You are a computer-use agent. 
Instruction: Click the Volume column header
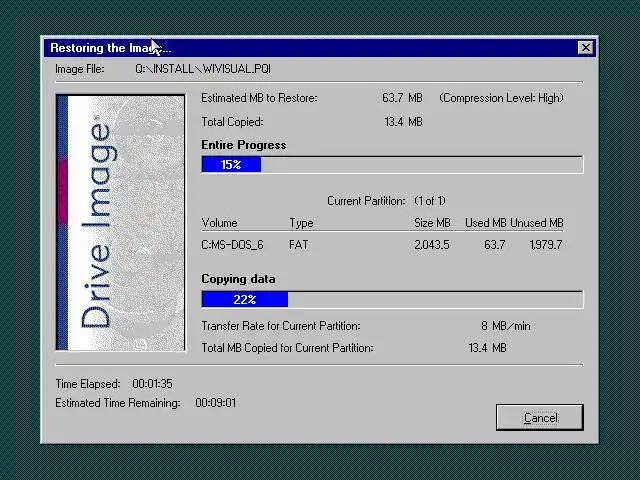pos(219,223)
